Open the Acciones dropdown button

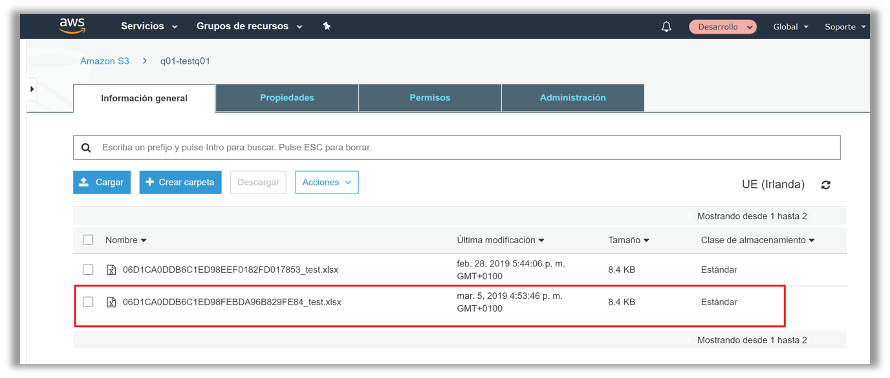tap(326, 182)
